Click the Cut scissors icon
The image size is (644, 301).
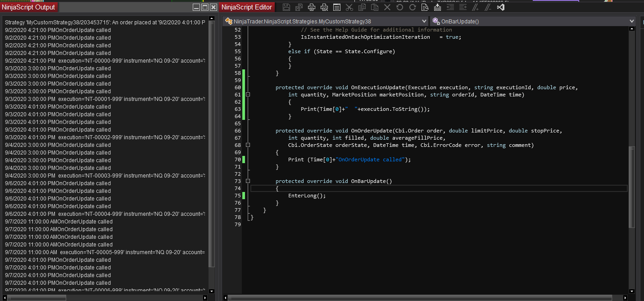click(x=349, y=7)
